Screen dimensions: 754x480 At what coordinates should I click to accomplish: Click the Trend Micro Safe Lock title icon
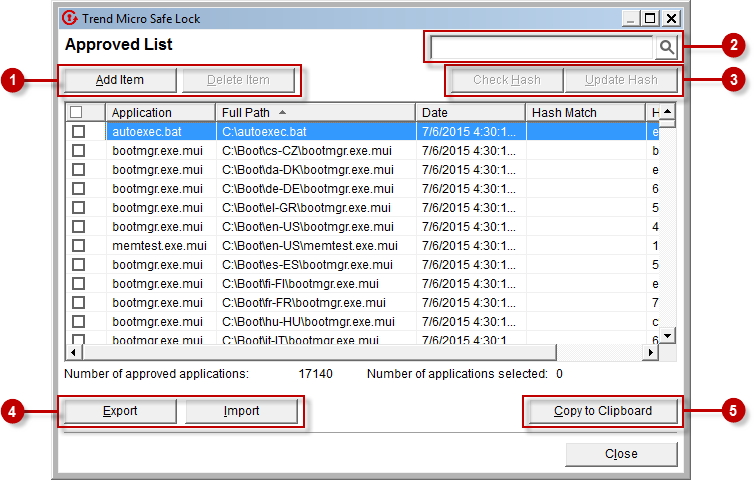[x=70, y=18]
